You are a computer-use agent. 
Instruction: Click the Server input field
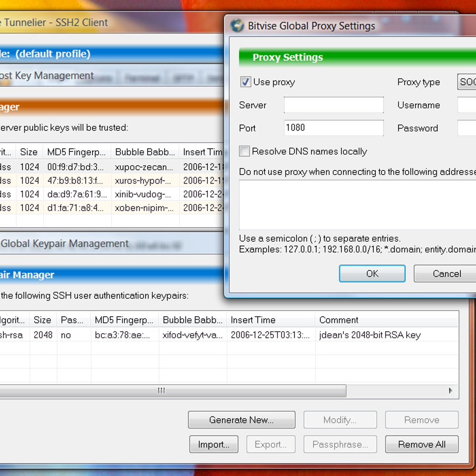[333, 105]
